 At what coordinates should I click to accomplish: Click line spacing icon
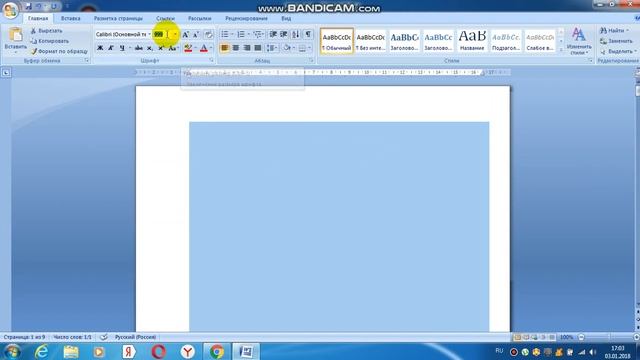[x=270, y=48]
